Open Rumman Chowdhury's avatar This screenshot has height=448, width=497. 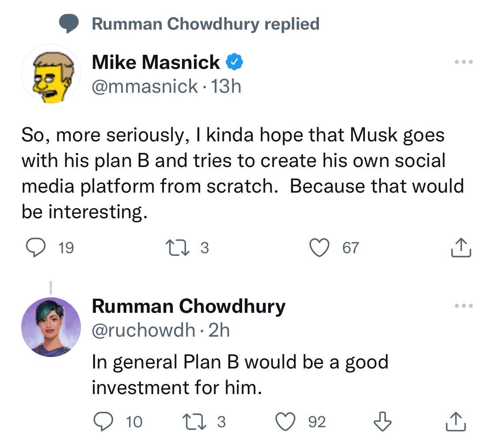coord(51,327)
